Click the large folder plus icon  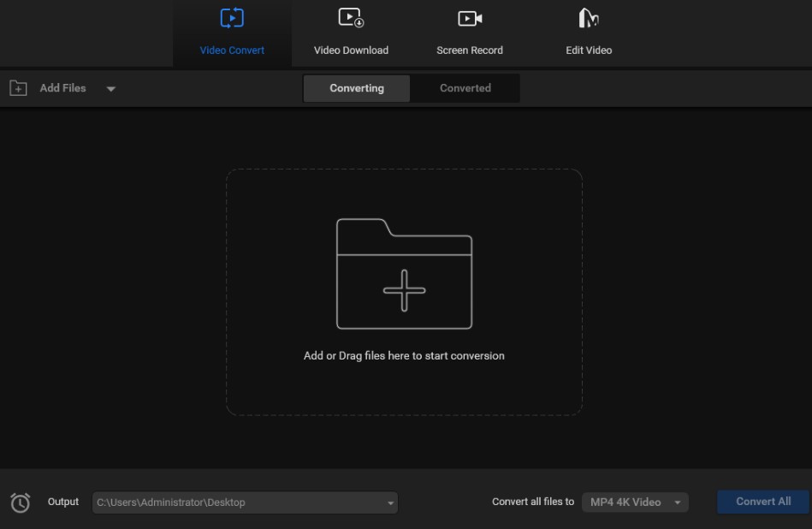point(404,274)
